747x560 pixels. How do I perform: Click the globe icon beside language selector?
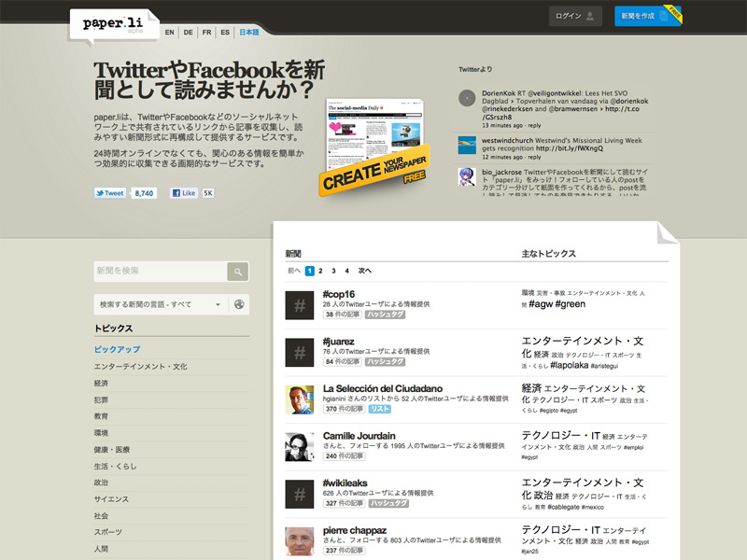click(x=239, y=304)
